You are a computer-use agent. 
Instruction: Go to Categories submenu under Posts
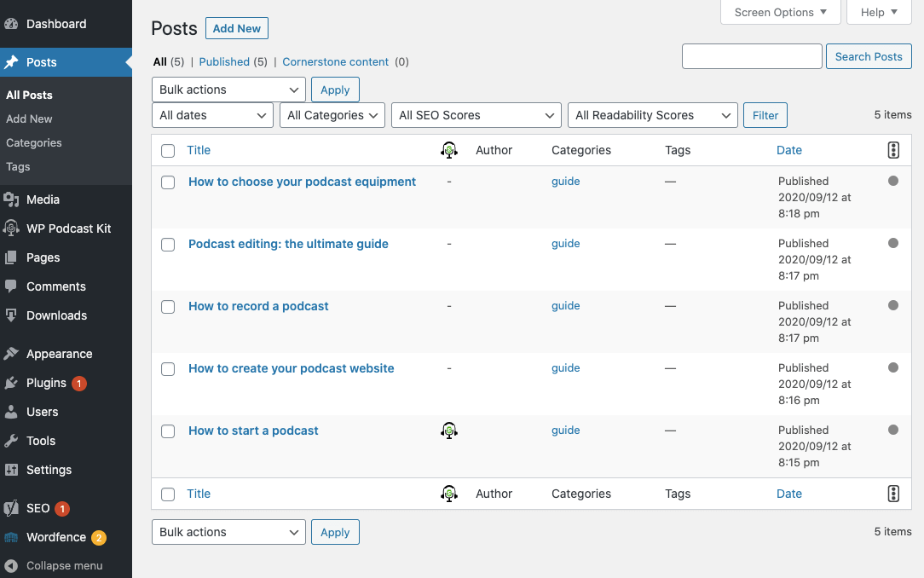click(33, 142)
